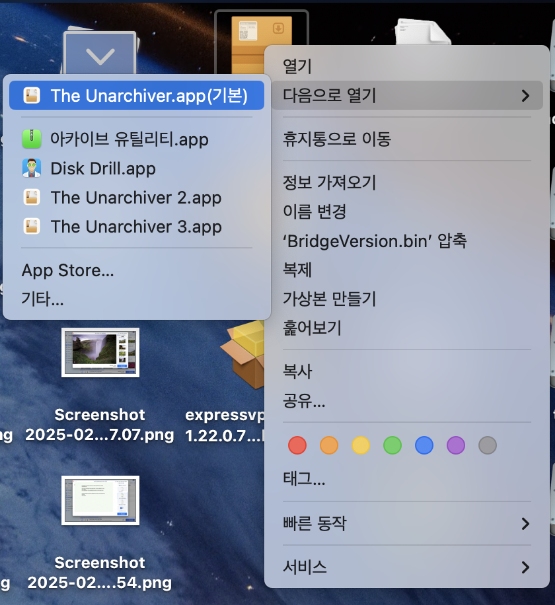
Task: Choose 정보 가져오기
Action: click(407, 183)
